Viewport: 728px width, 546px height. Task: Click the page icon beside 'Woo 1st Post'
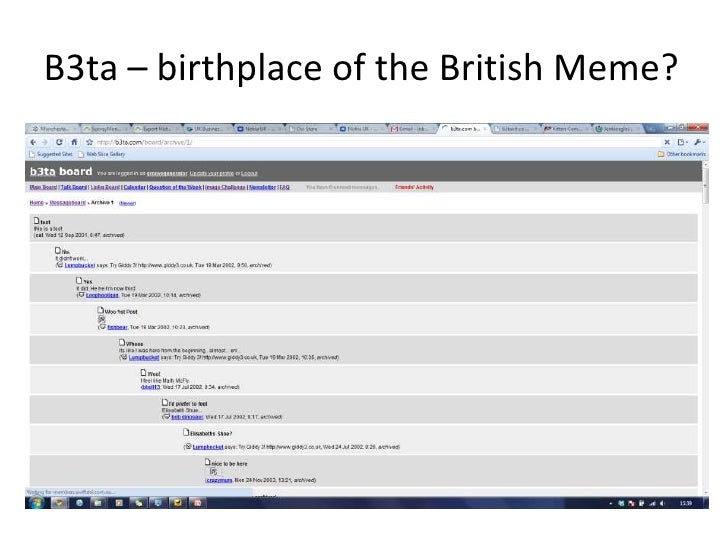(100, 310)
